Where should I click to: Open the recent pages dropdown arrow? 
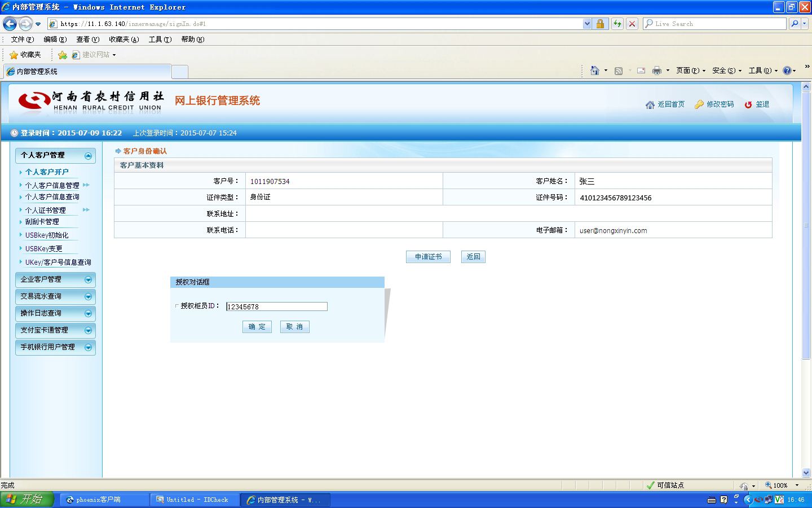click(38, 24)
